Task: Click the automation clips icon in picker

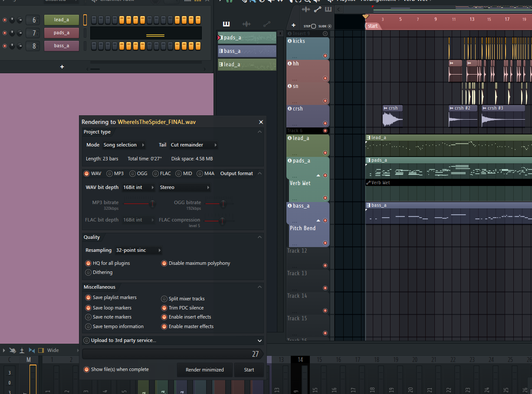Action: point(266,24)
